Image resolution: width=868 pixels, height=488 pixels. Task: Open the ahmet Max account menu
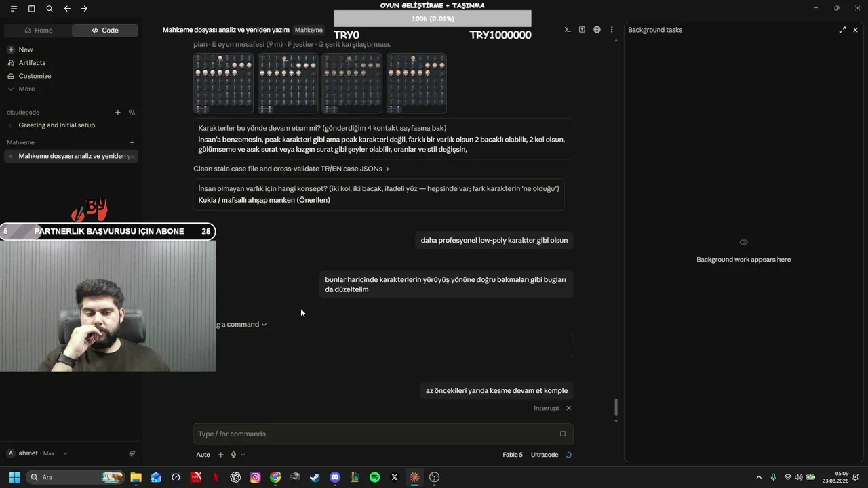(x=37, y=453)
